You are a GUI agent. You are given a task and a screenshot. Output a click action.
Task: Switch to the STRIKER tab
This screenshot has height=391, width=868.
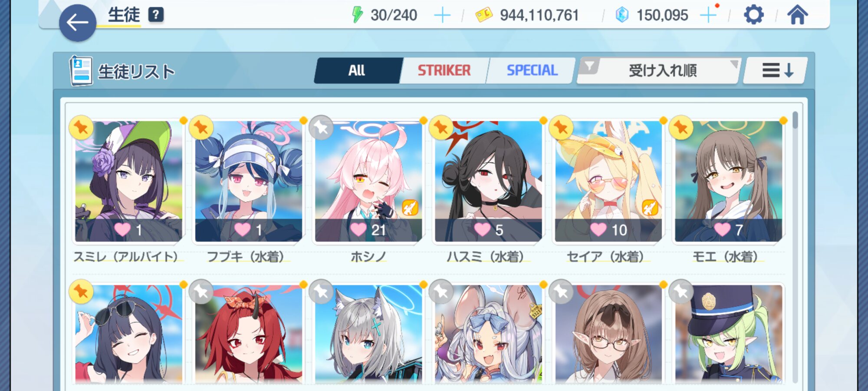(x=444, y=70)
